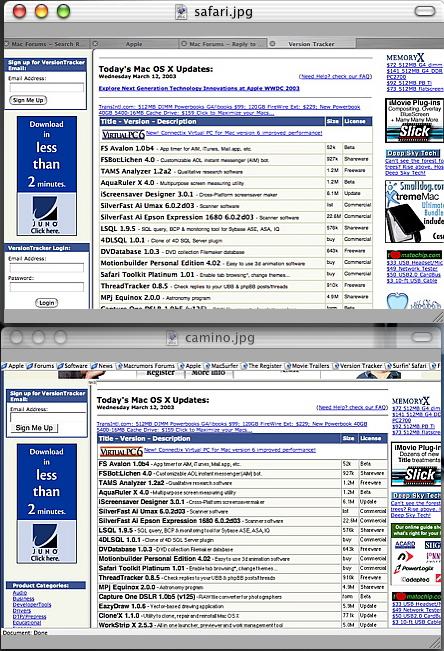The width and height of the screenshot is (444, 651).
Task: Open Version Tracker bookmark in Camino bar
Action: tap(358, 366)
